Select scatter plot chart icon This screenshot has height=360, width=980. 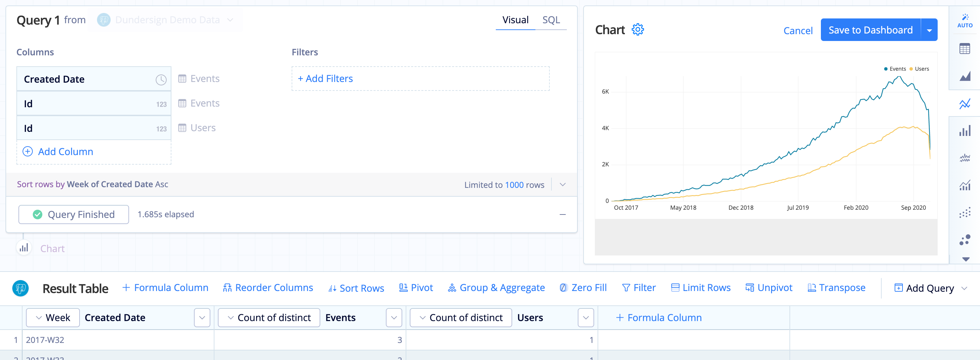(x=965, y=212)
